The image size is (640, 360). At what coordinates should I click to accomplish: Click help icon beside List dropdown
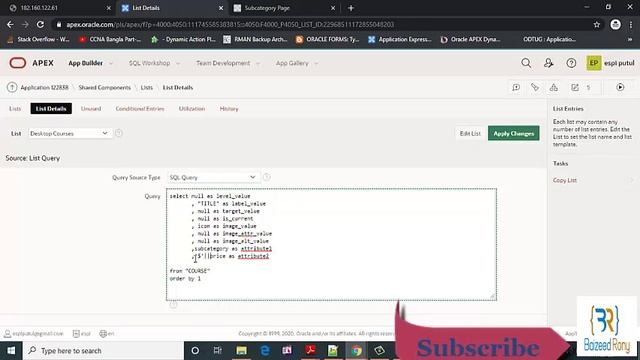pos(118,133)
